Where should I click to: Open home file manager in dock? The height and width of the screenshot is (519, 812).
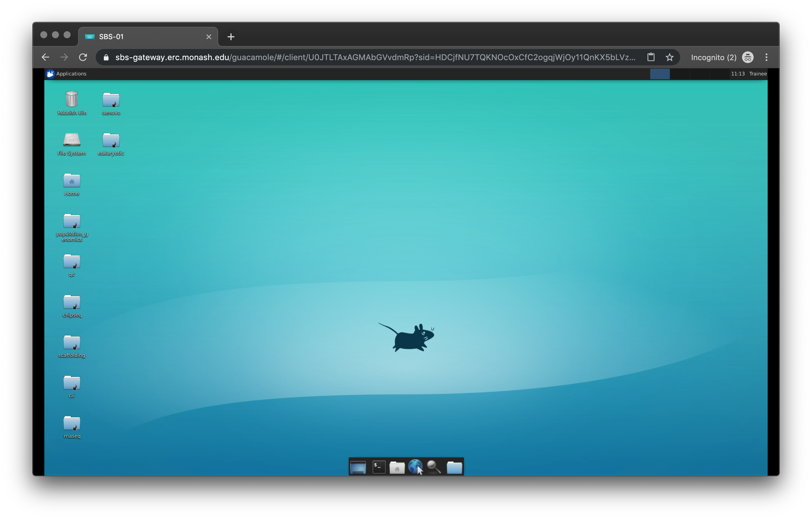(x=397, y=467)
